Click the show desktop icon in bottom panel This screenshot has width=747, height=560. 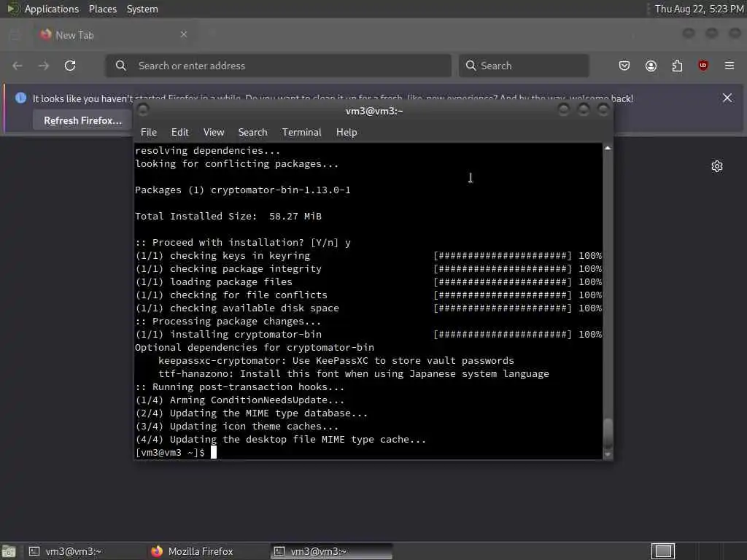[x=9, y=551]
